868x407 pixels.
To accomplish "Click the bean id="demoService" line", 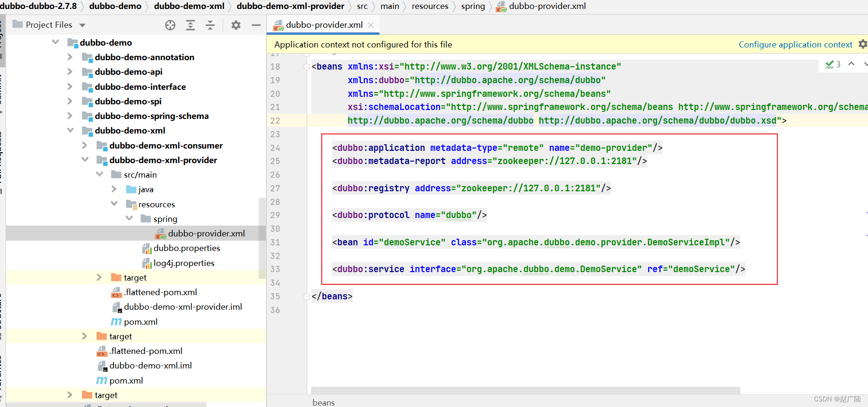I will click(x=536, y=243).
